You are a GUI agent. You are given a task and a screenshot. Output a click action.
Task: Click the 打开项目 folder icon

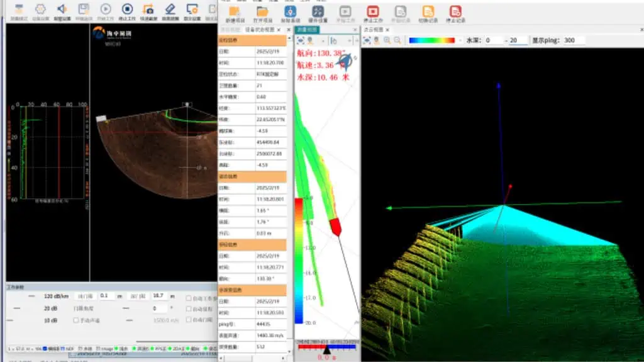[262, 12]
